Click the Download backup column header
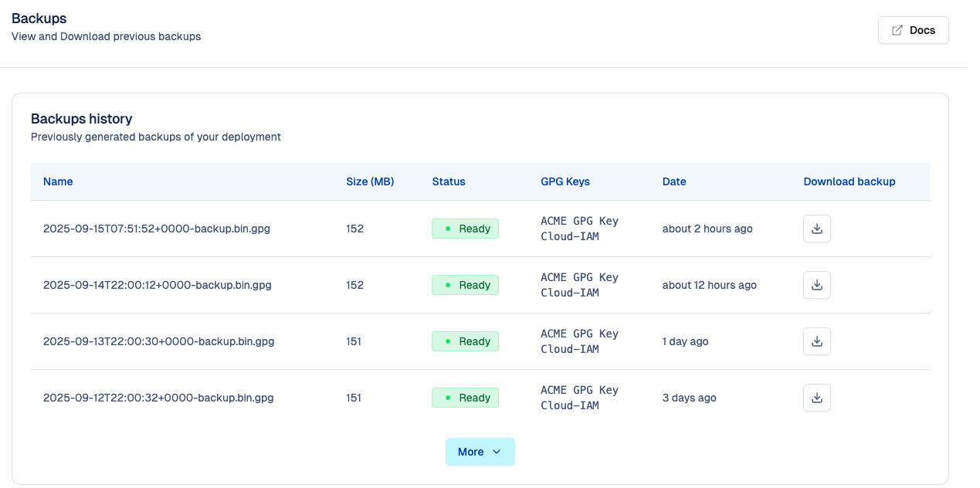 click(x=849, y=181)
